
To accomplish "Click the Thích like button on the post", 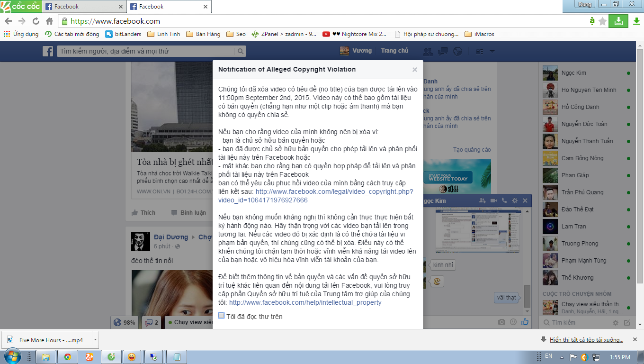I will click(x=143, y=213).
